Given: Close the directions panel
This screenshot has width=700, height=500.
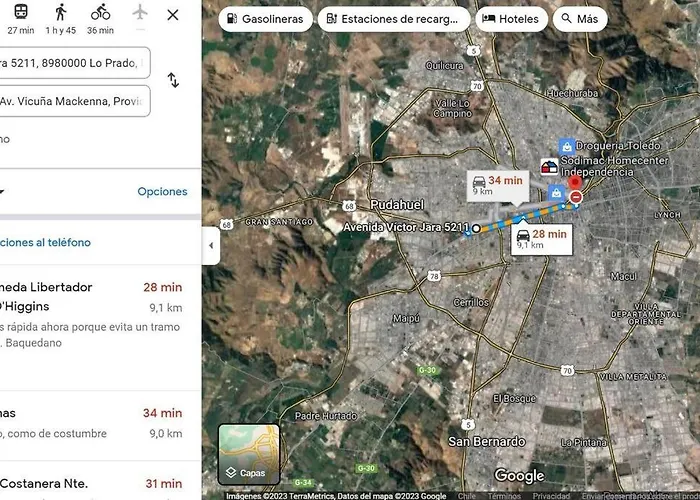Looking at the screenshot, I should (173, 15).
